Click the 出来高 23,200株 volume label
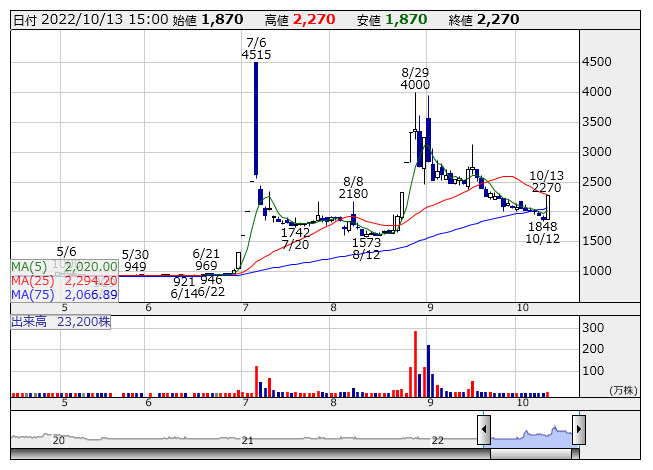This screenshot has width=653, height=470. (x=61, y=322)
